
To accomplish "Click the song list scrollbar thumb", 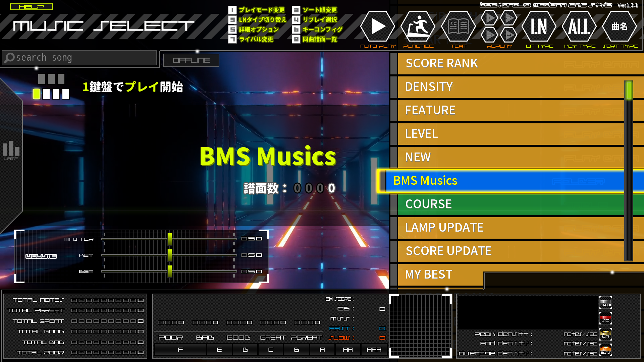I will tap(629, 90).
